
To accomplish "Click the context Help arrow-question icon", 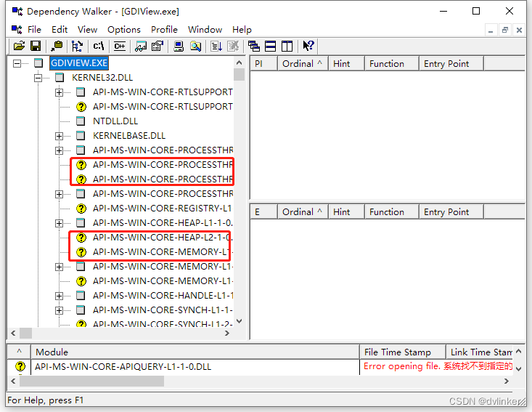I will click(x=308, y=46).
